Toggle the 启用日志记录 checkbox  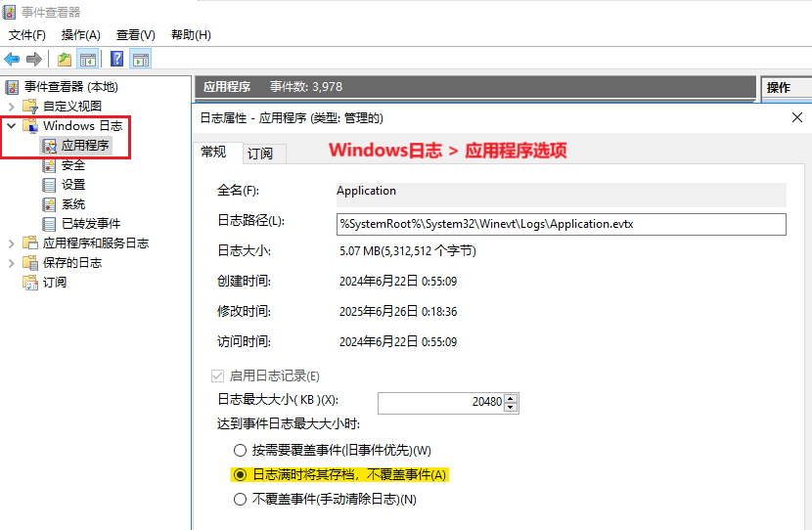coord(217,375)
